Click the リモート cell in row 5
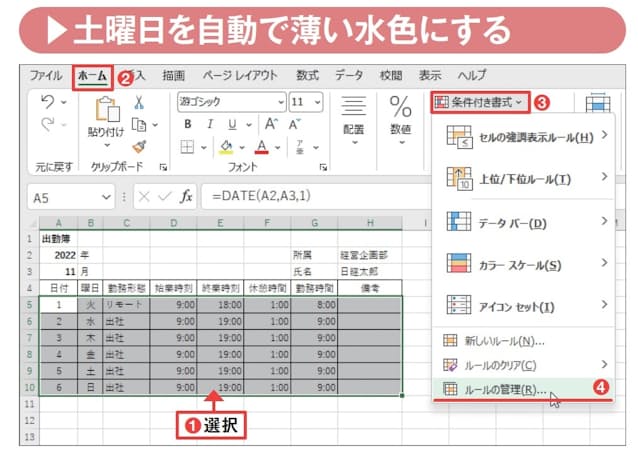 point(126,305)
